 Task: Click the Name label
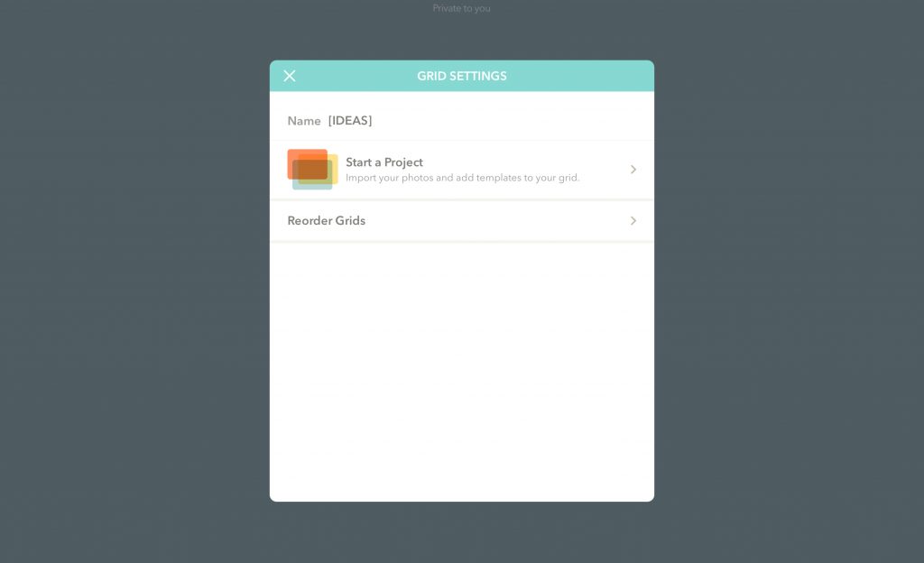click(x=304, y=121)
